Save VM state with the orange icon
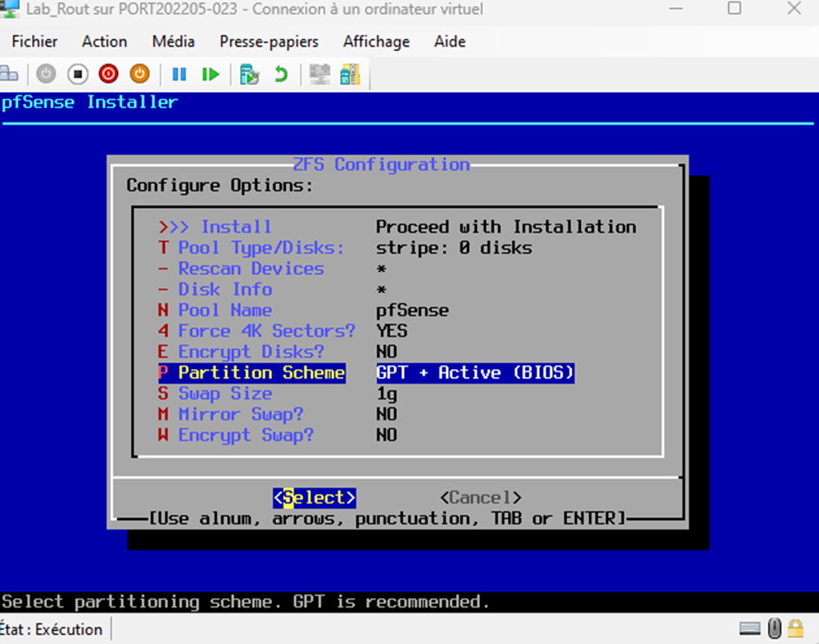819x644 pixels. (140, 75)
